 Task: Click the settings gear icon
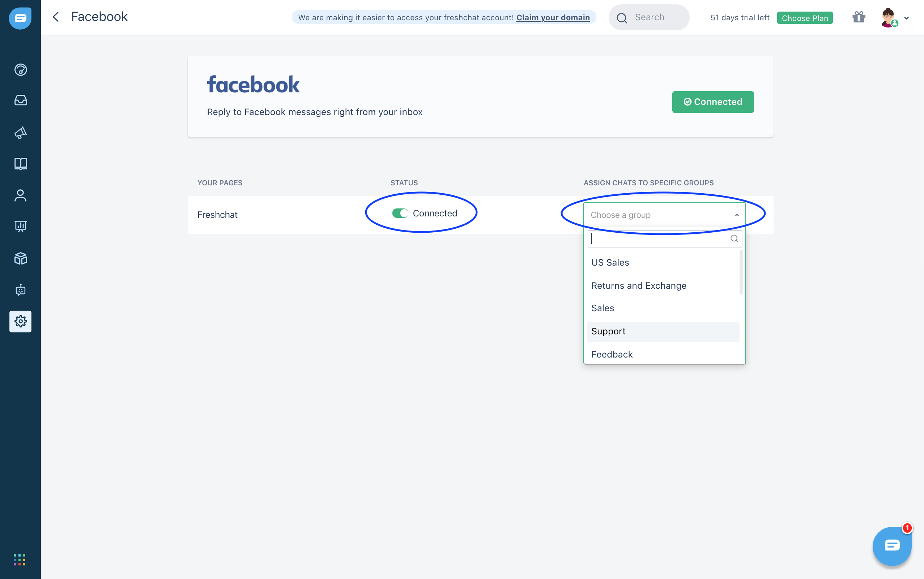click(21, 321)
